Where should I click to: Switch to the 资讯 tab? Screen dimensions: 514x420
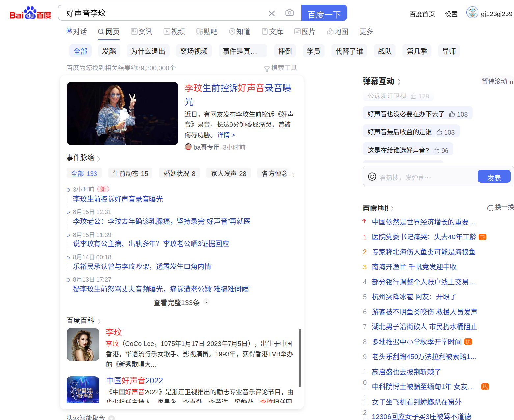[x=142, y=32]
